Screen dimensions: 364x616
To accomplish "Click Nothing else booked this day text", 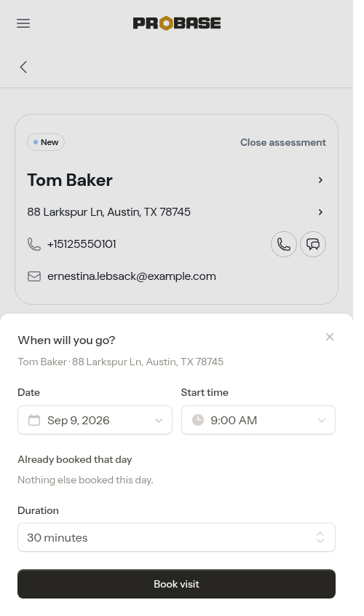I will 85,480.
